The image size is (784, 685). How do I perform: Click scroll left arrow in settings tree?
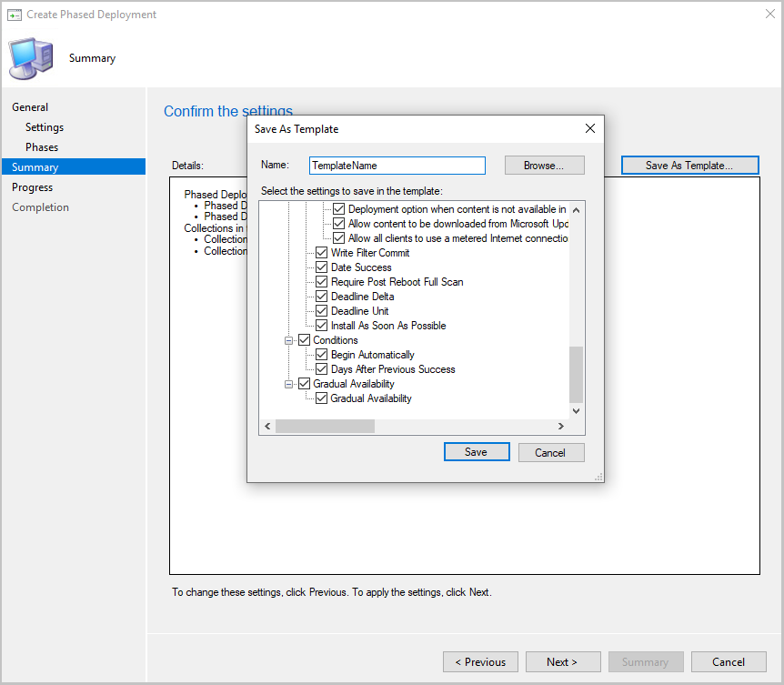coord(267,426)
